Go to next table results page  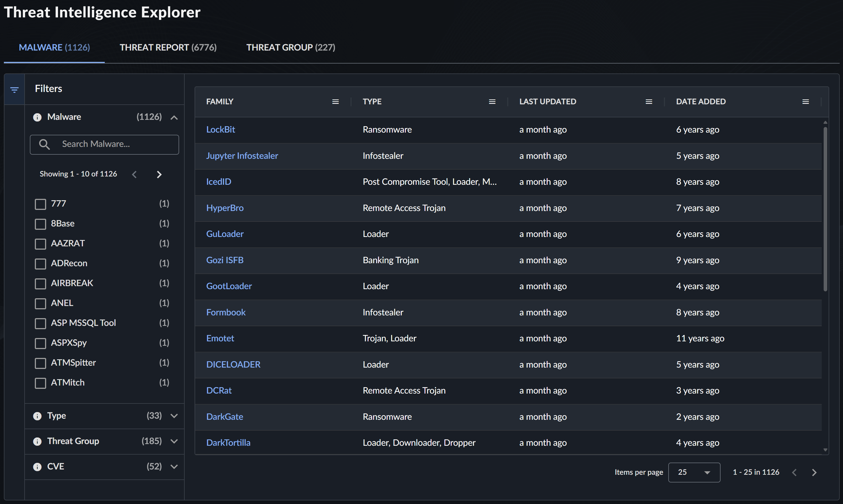[x=814, y=473]
